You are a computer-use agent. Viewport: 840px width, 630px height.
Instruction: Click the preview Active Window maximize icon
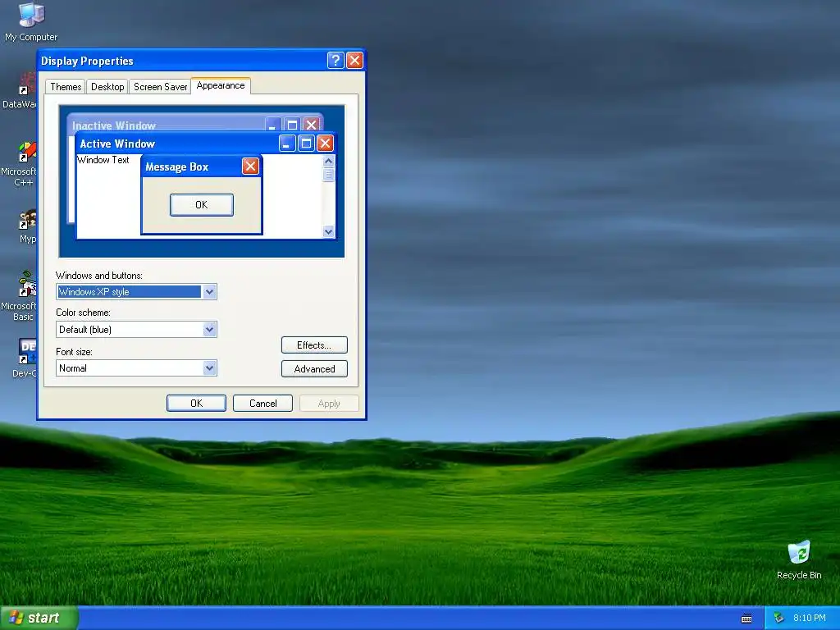[x=306, y=143]
